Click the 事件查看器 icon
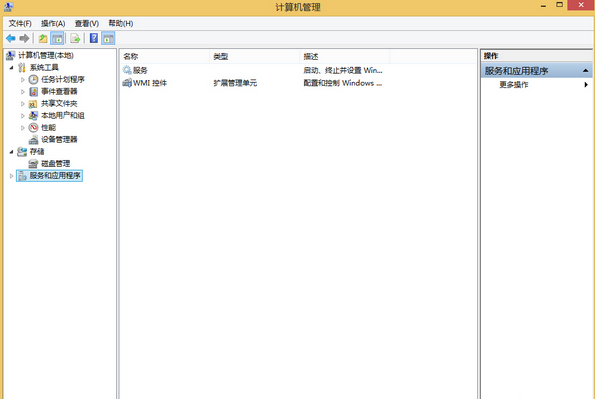 pos(33,91)
